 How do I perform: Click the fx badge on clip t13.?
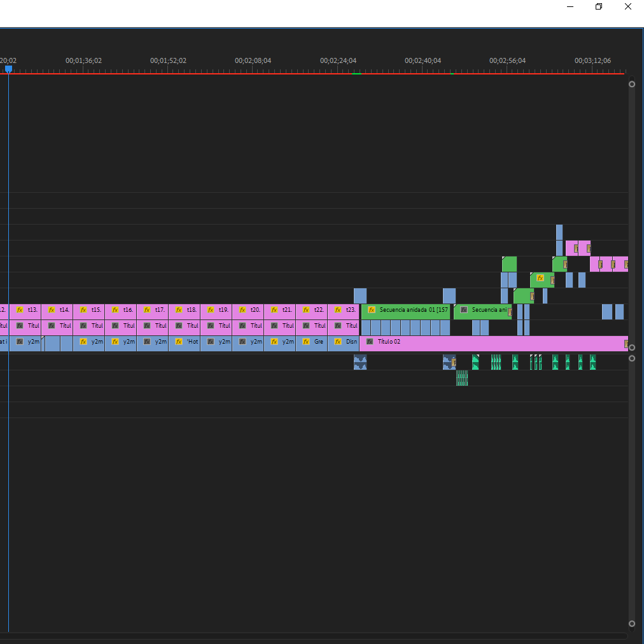click(x=20, y=310)
